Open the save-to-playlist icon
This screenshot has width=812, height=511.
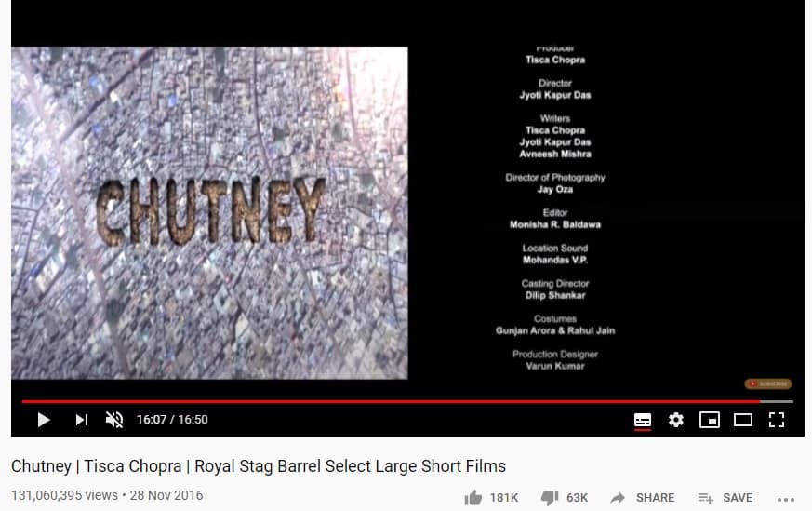tap(705, 498)
